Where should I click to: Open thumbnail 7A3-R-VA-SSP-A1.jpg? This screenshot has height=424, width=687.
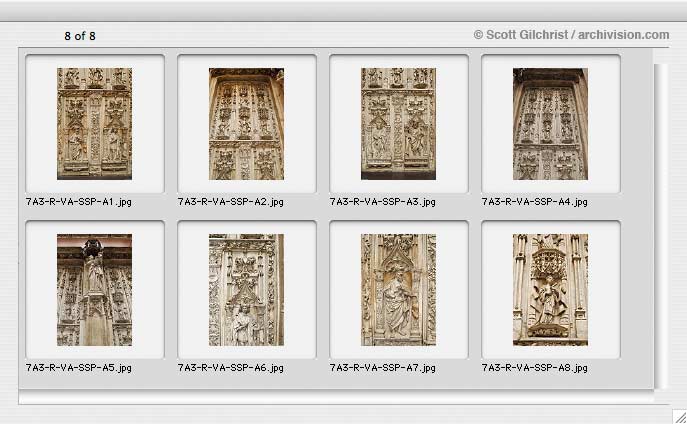click(x=94, y=124)
